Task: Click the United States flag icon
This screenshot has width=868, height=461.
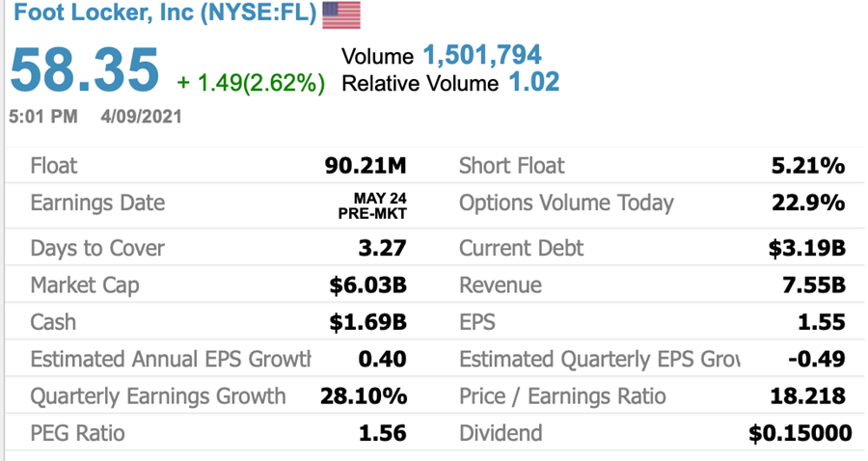Action: [341, 14]
